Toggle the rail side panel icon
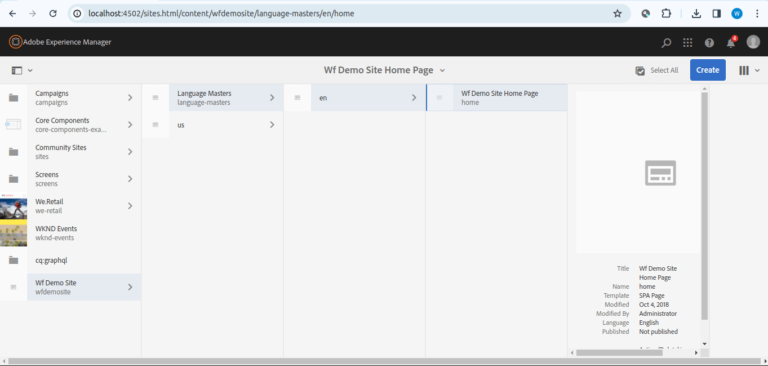The image size is (768, 366). (x=17, y=71)
